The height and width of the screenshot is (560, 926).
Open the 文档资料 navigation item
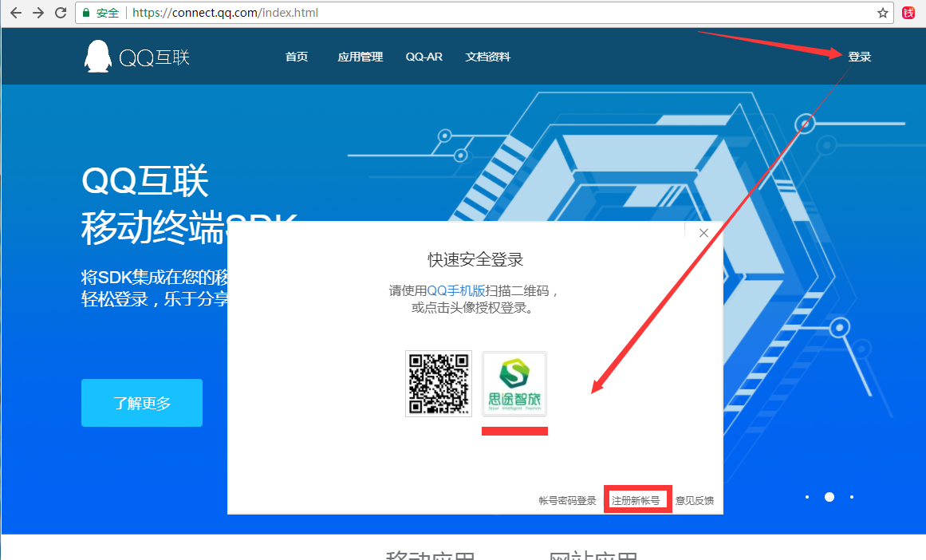click(487, 57)
